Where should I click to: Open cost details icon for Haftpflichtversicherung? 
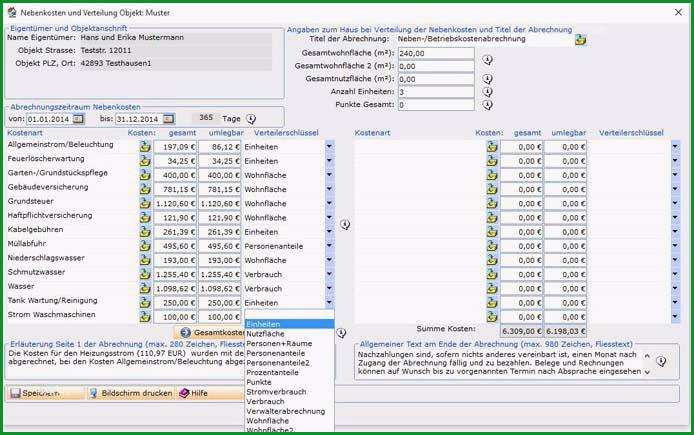point(145,218)
